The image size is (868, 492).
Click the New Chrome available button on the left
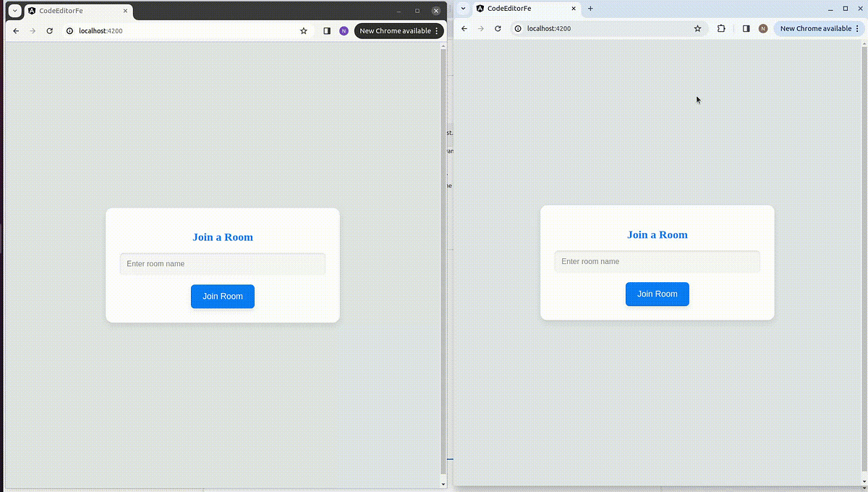point(394,30)
